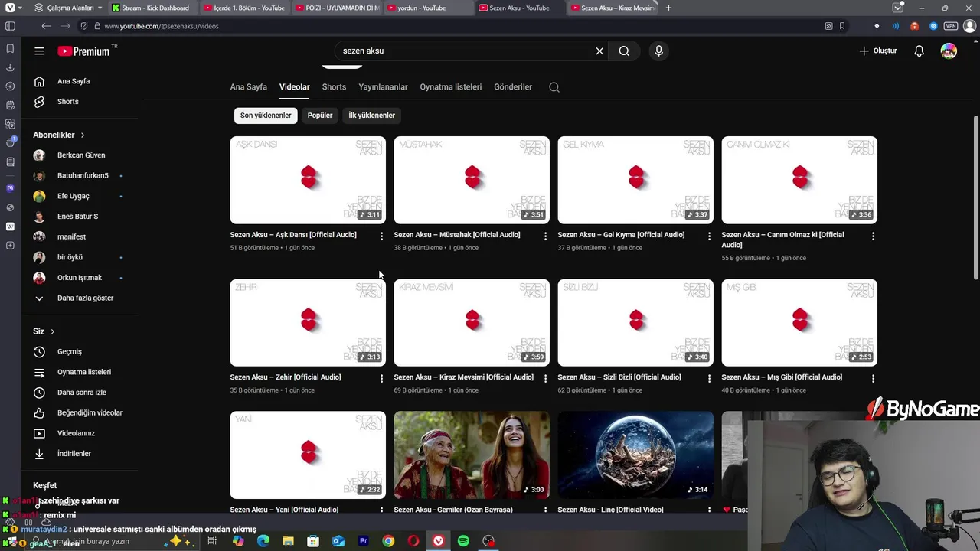Screen dimensions: 980x551
Task: Switch to Stream - Kick Dashboard tab
Action: coord(152,8)
